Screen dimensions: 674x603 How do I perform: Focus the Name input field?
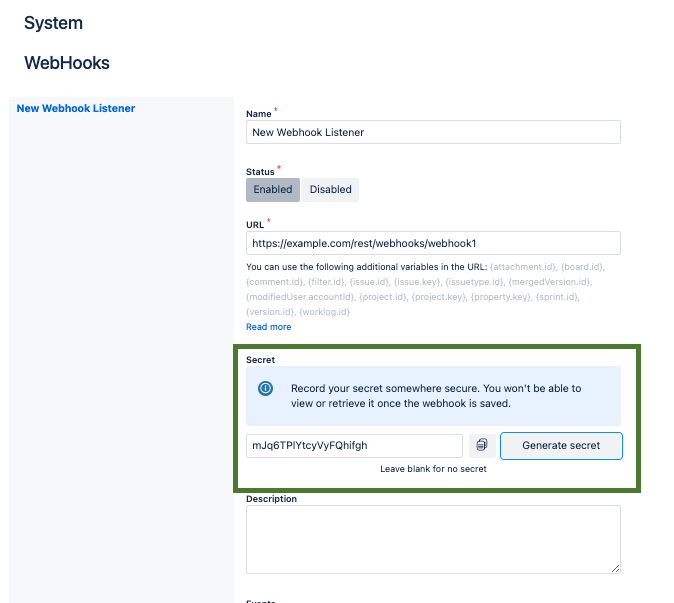click(433, 132)
